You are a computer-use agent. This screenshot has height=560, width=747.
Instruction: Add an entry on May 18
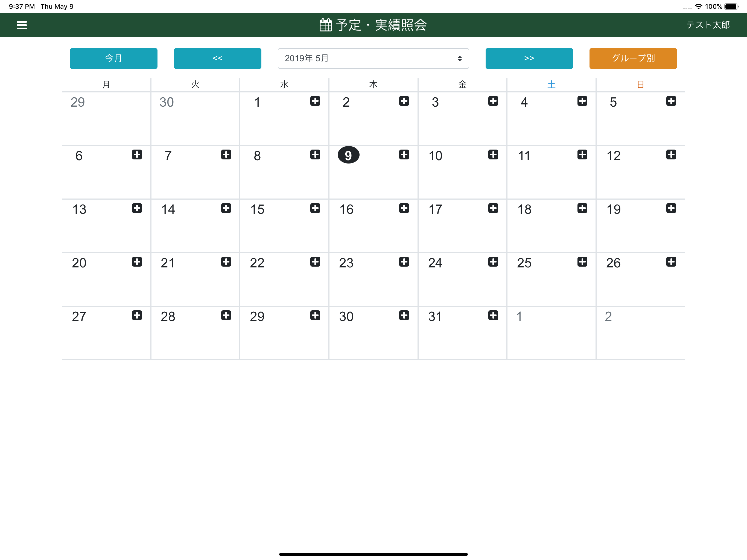[x=582, y=208]
